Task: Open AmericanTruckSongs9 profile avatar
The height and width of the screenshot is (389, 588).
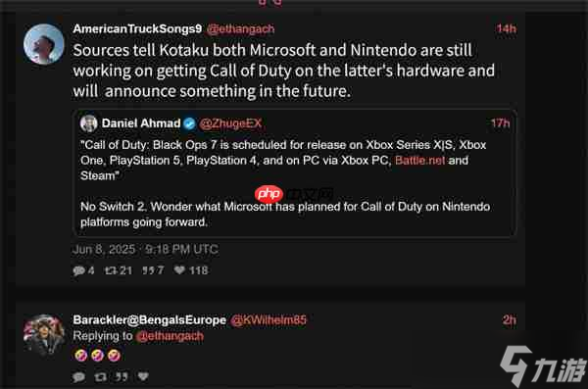Action: pos(44,44)
